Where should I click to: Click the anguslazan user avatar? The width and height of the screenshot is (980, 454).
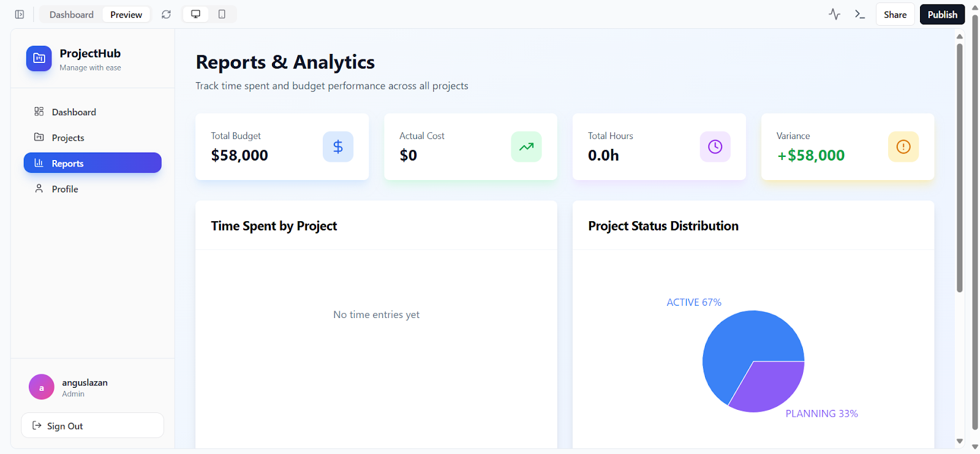tap(42, 387)
